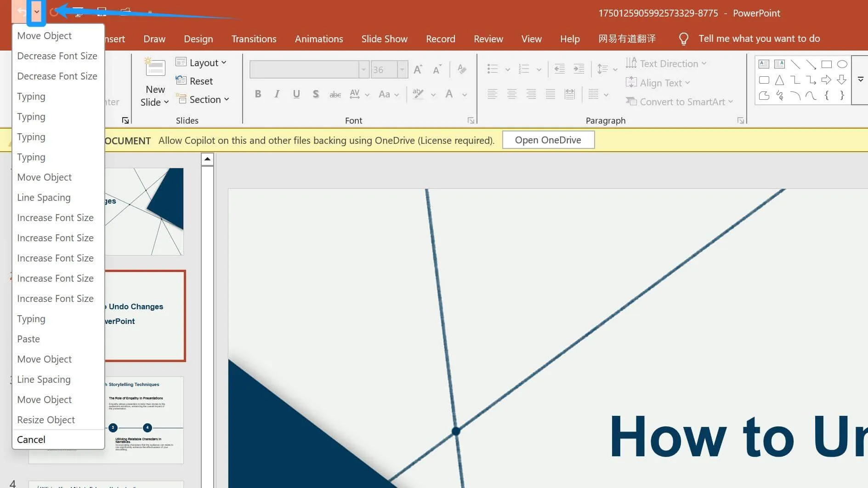Image resolution: width=868 pixels, height=488 pixels.
Task: Expand the Section dropdown
Action: coord(203,100)
